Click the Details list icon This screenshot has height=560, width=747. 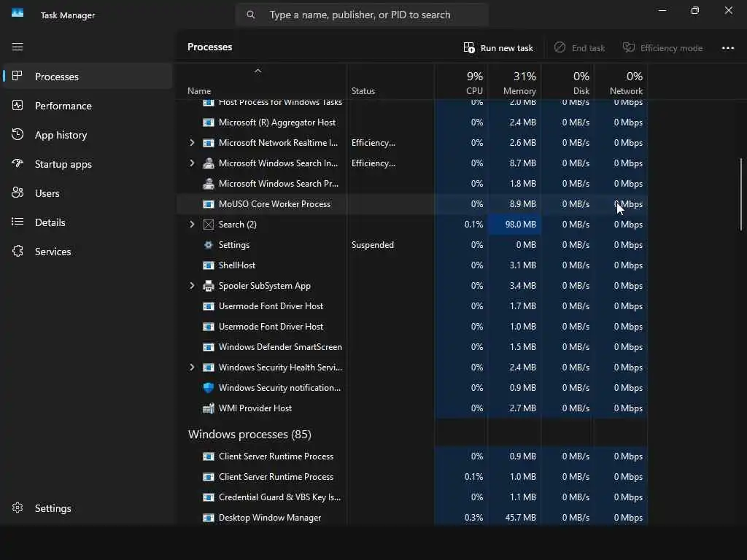coord(18,222)
